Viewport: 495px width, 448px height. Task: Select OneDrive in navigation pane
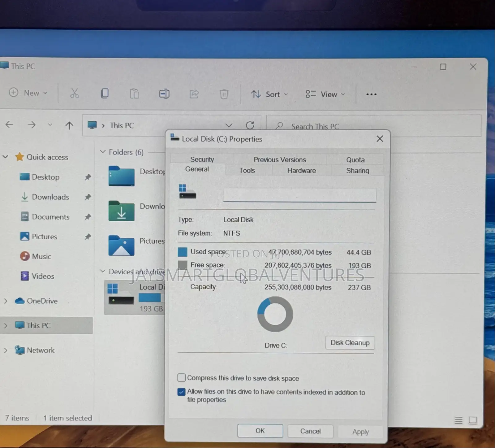pyautogui.click(x=36, y=301)
